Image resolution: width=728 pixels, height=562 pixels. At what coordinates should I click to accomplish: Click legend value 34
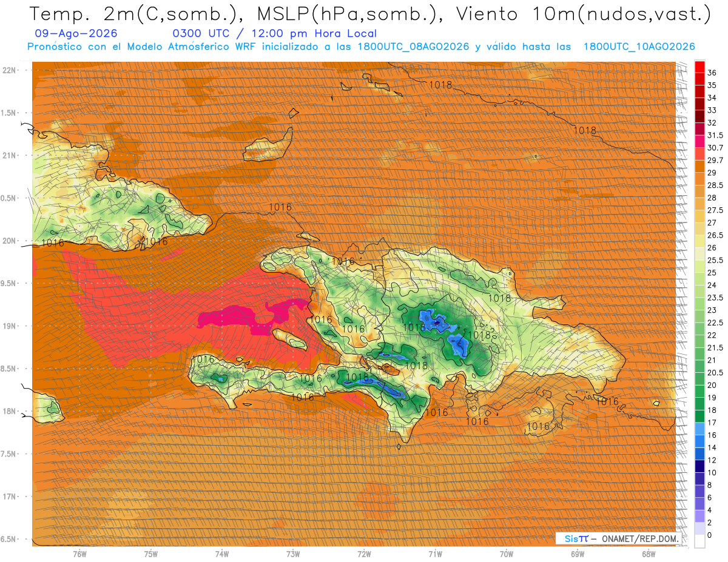(x=712, y=98)
